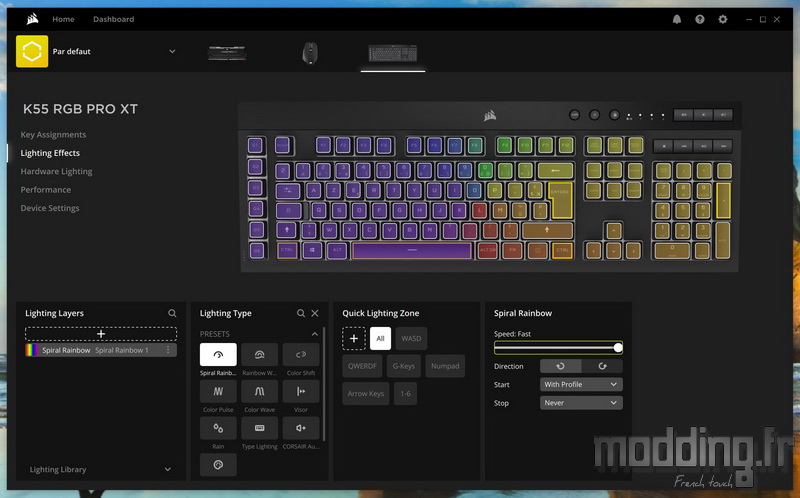Viewport: 800px width, 498px height.
Task: Select the CORSAIR Audio preset icon
Action: click(301, 428)
